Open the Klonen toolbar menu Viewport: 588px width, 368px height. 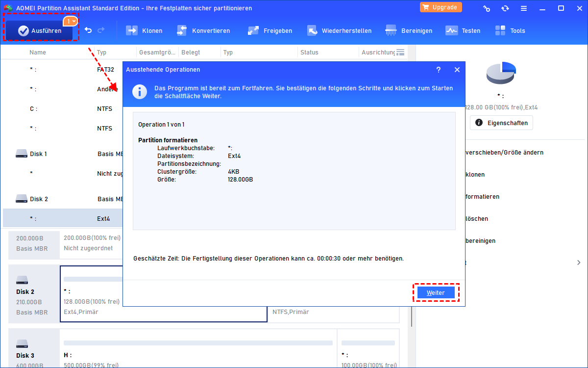[x=144, y=30]
